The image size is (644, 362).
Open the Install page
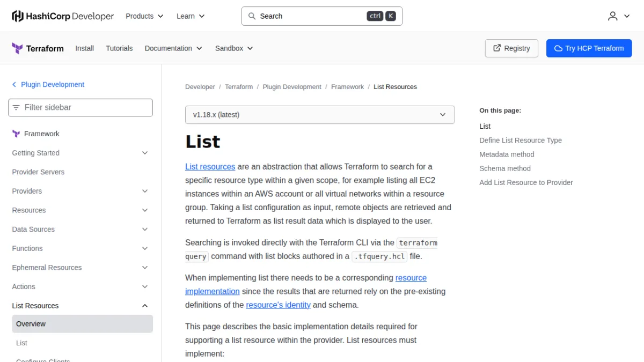click(85, 48)
